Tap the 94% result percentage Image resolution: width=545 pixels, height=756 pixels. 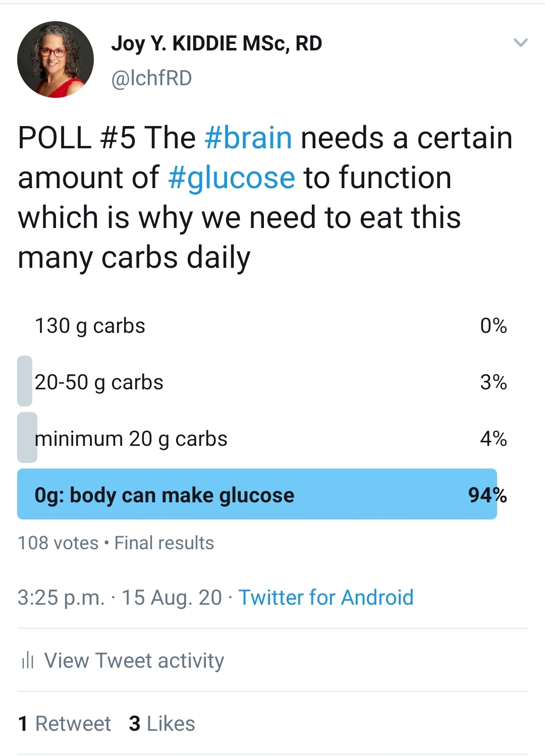pyautogui.click(x=487, y=495)
